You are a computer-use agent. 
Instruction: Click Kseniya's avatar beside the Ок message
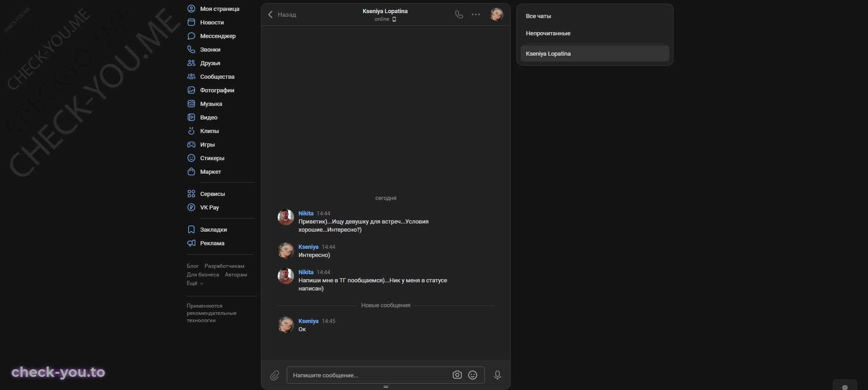[285, 325]
